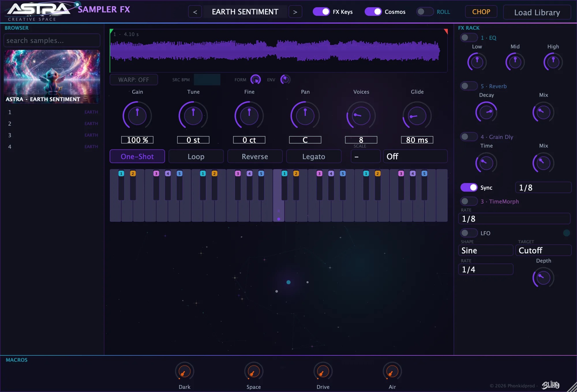Click the Glide 80 ms value box
The image size is (577, 392).
tap(417, 140)
